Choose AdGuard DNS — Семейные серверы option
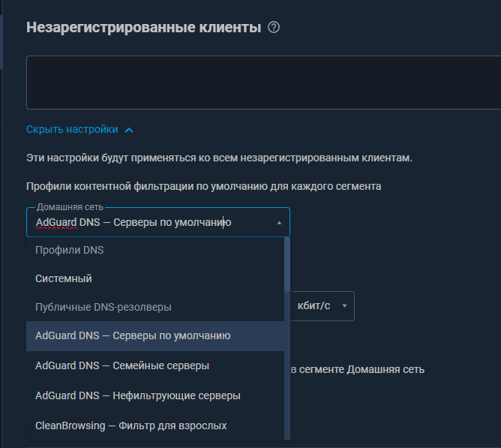 [x=155, y=365]
